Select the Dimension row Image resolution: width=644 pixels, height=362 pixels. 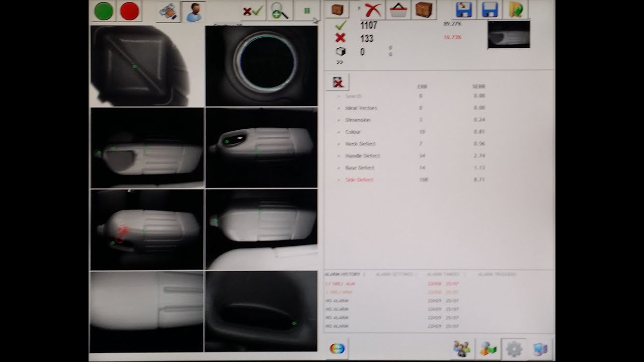click(411, 120)
